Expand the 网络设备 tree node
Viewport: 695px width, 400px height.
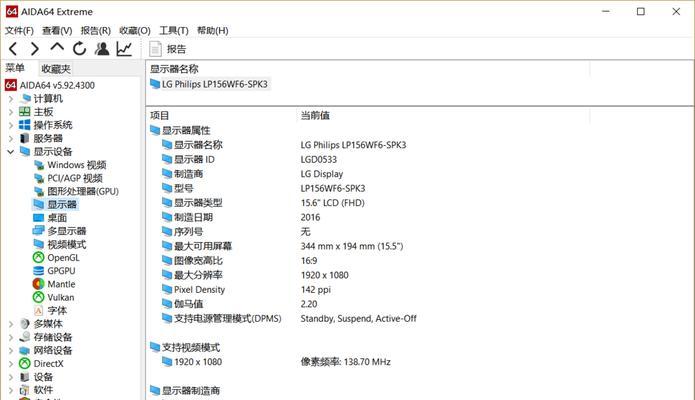click(x=11, y=351)
